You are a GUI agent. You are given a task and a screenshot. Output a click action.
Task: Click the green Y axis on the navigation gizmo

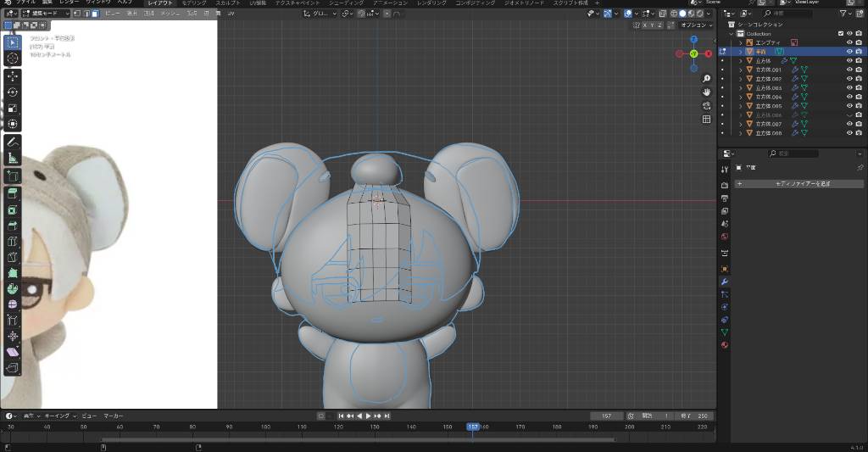(693, 53)
